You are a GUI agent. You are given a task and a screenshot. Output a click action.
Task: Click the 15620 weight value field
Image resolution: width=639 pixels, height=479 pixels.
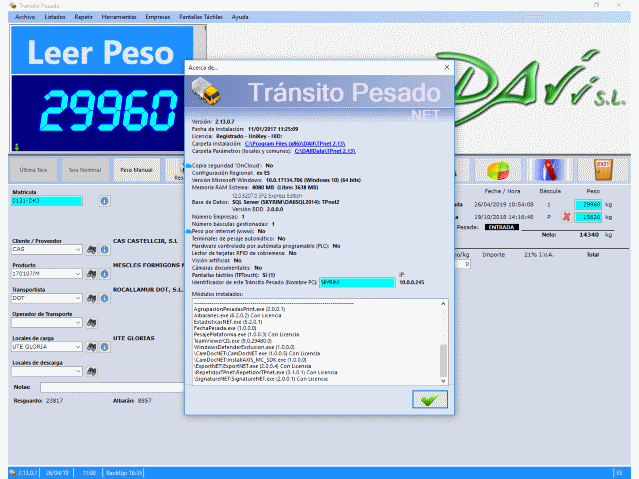588,217
